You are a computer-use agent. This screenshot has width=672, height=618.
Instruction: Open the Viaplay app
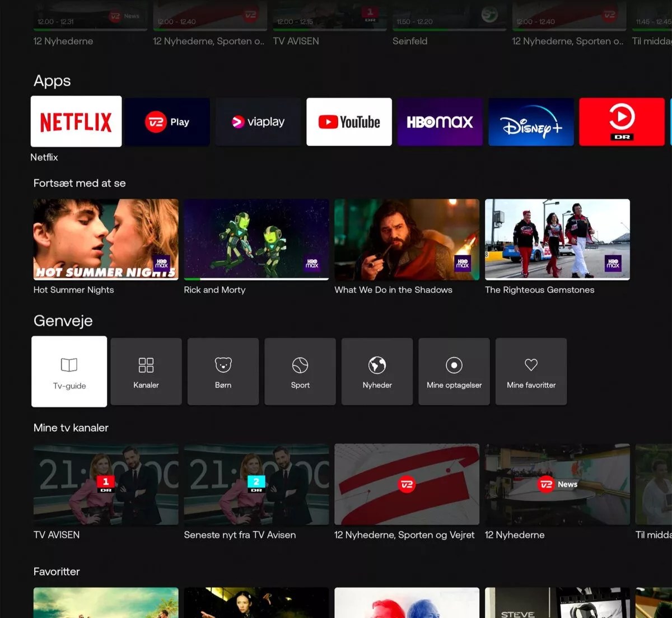click(258, 121)
